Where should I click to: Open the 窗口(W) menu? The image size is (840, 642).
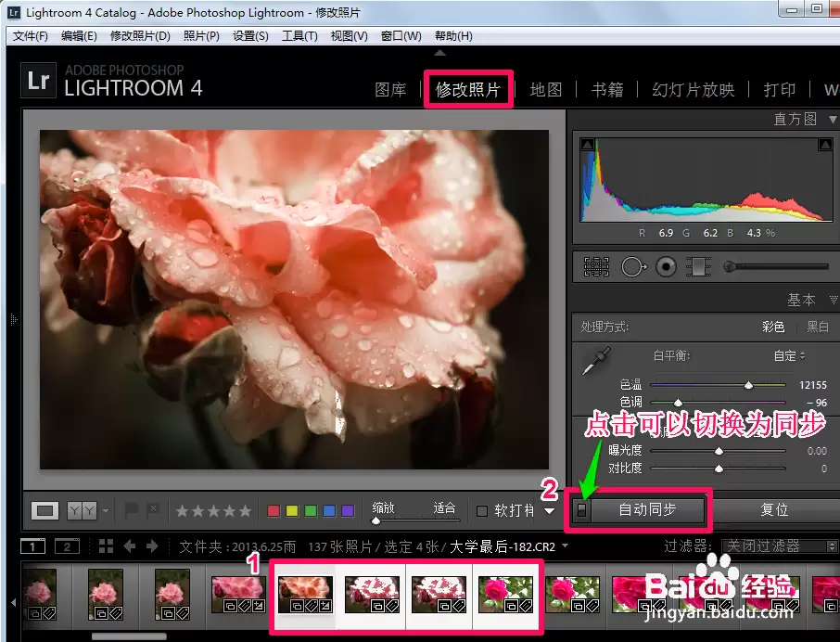[x=401, y=36]
